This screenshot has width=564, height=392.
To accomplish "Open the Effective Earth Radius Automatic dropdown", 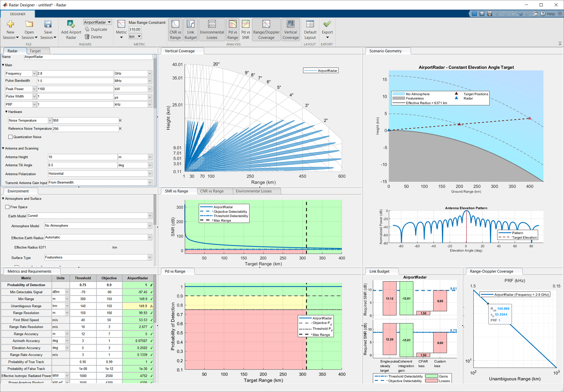I will coord(98,237).
